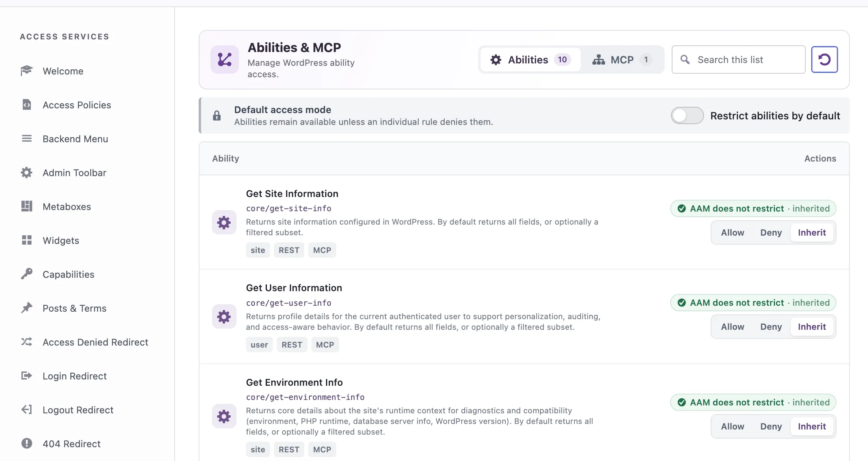Click the Welcome graduation cap icon
Image resolution: width=868 pixels, height=461 pixels.
tap(26, 71)
